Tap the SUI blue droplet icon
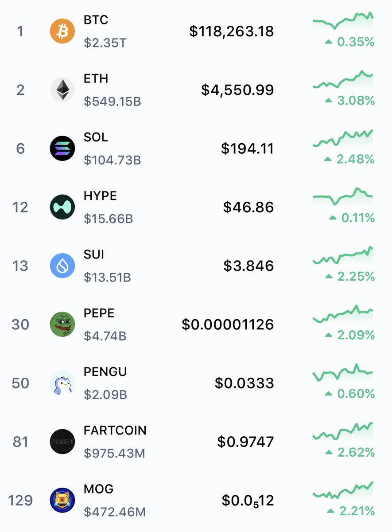Viewport: 392px width, 532px height. [x=62, y=266]
